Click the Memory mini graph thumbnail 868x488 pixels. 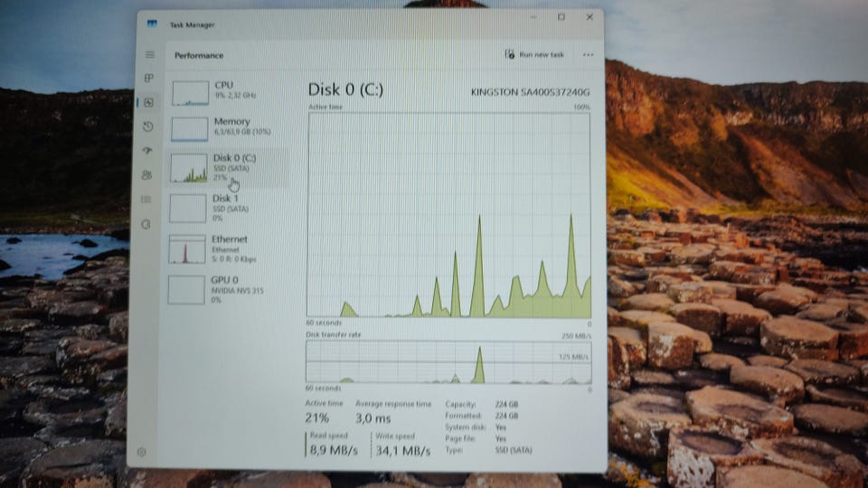[189, 129]
